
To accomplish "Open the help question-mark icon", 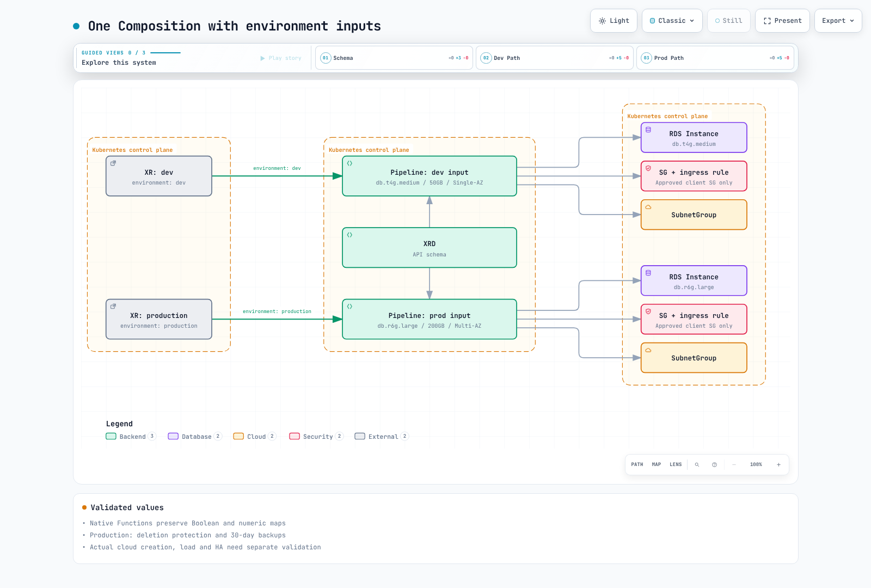I will (714, 464).
